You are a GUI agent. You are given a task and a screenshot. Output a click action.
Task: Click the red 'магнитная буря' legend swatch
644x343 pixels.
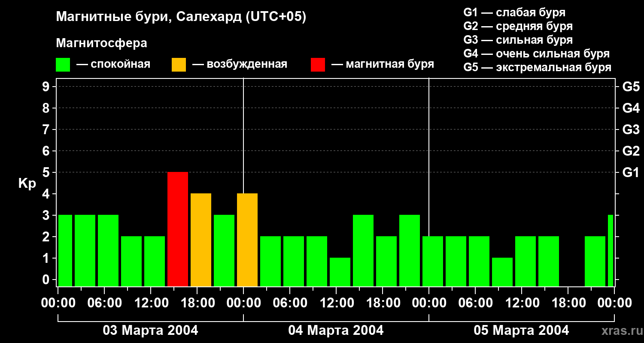(x=318, y=65)
